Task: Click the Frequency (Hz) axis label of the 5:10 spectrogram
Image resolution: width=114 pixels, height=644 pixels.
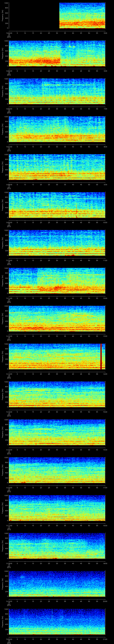Action: [3, 243]
